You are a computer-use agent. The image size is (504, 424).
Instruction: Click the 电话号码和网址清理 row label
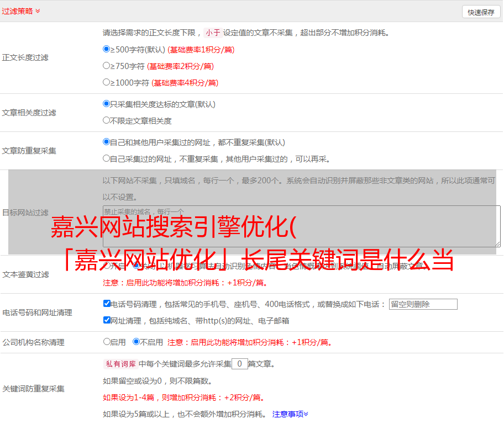click(x=37, y=312)
